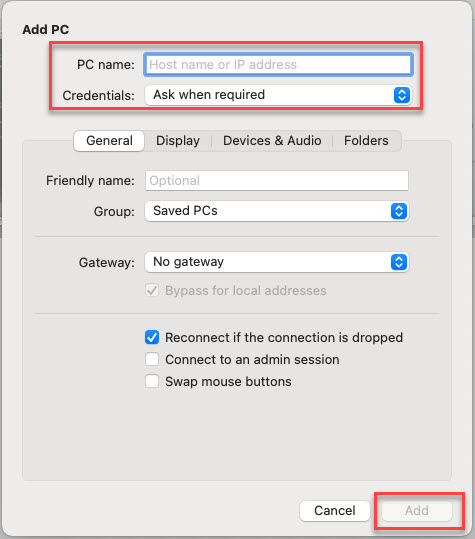Select the General tab

[109, 141]
